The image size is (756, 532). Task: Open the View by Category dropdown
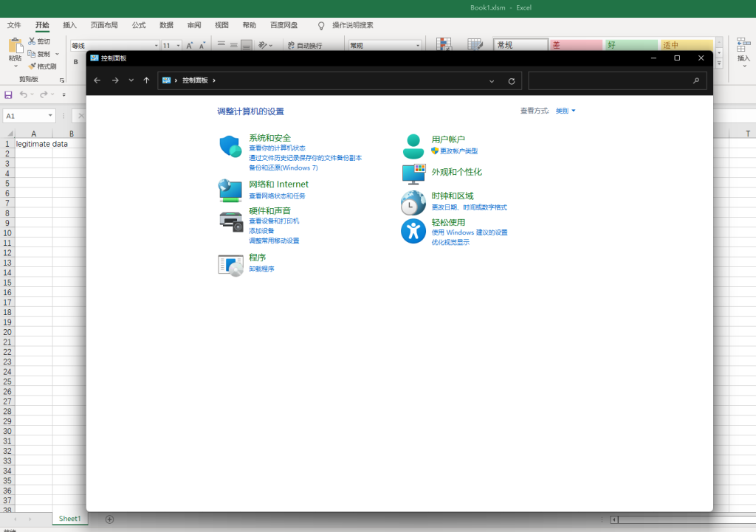566,111
